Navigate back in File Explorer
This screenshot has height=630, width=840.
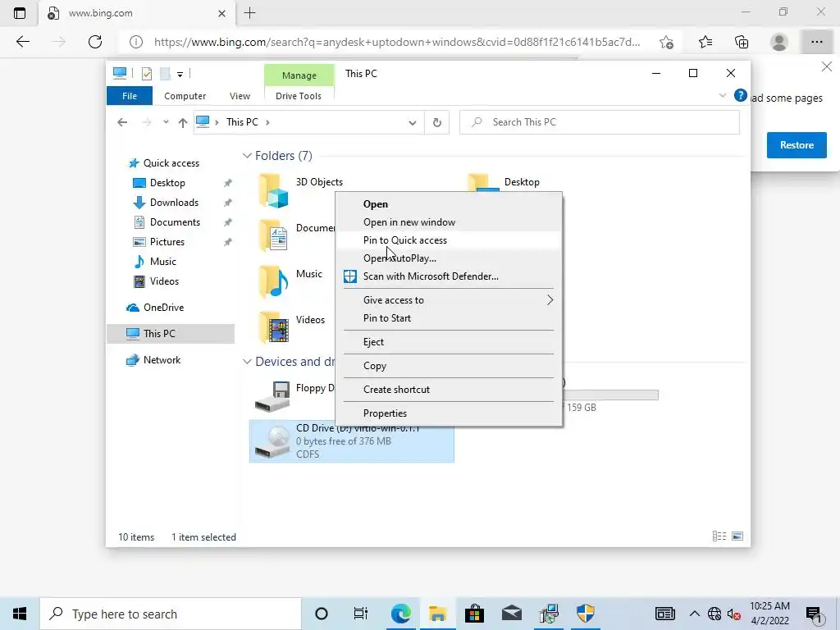122,122
